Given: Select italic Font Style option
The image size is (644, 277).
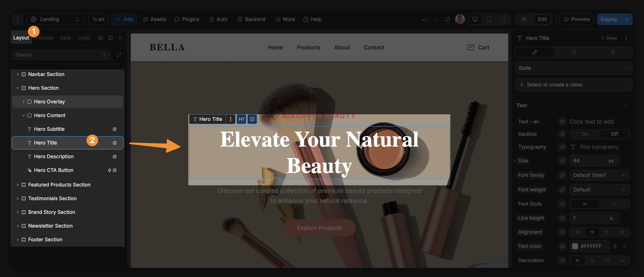Looking at the screenshot, I should (614, 204).
